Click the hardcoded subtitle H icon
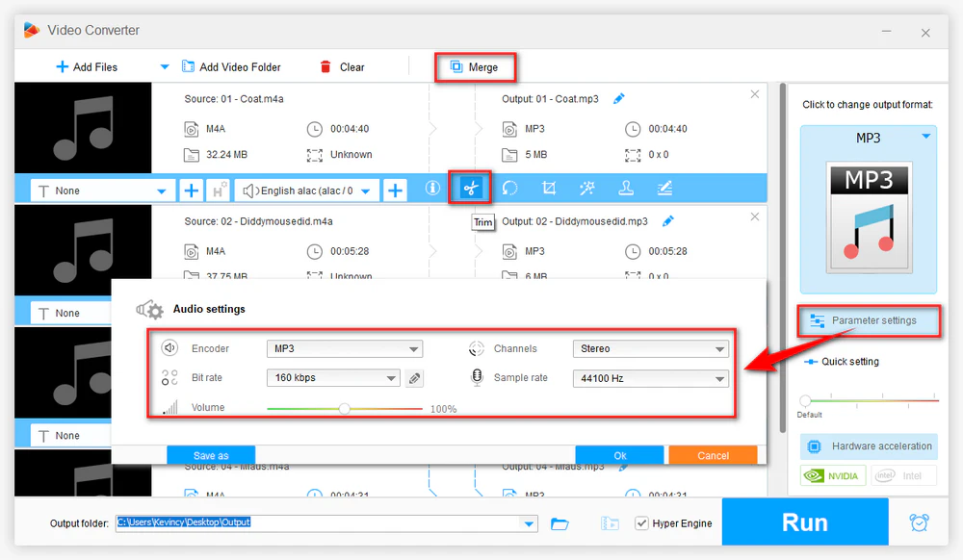This screenshot has height=560, width=963. 218,191
